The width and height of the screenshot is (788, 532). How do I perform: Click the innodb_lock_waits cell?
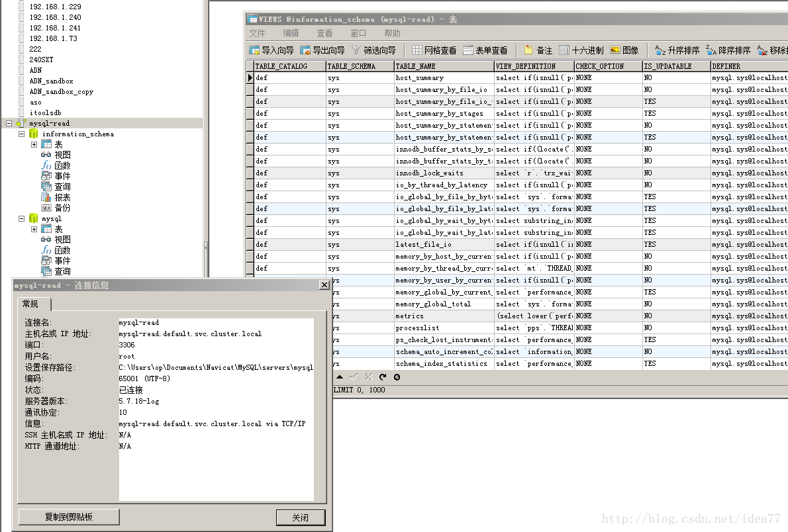click(x=444, y=173)
